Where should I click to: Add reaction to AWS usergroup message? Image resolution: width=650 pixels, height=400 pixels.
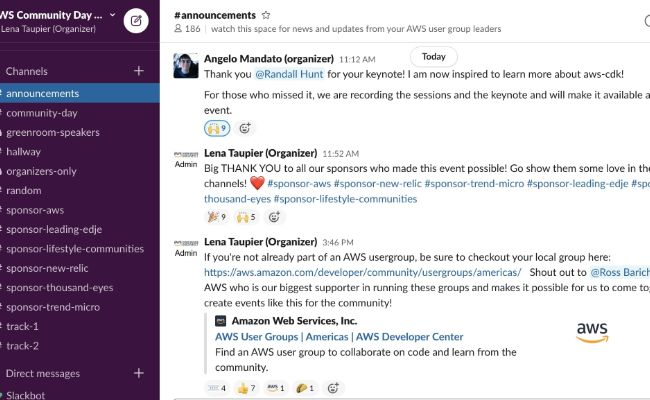(x=333, y=388)
